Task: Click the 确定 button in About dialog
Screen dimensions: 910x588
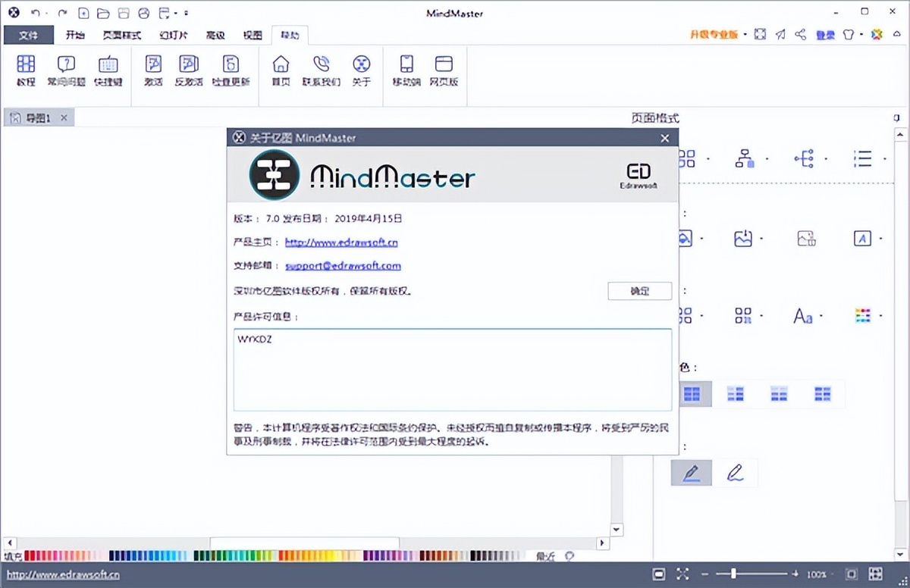Action: pos(639,291)
